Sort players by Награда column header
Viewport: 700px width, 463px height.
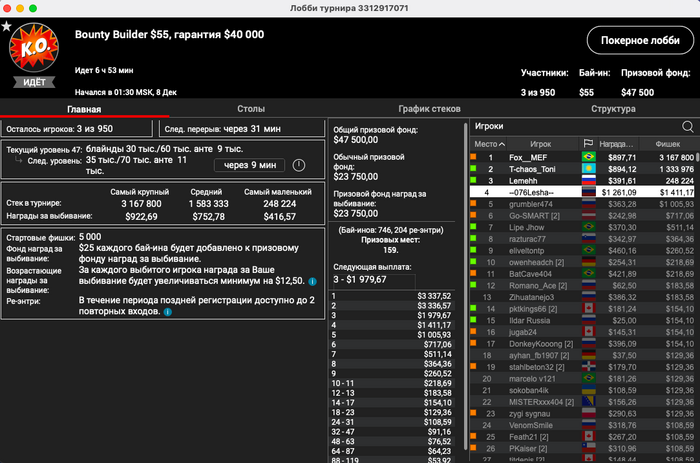(617, 144)
